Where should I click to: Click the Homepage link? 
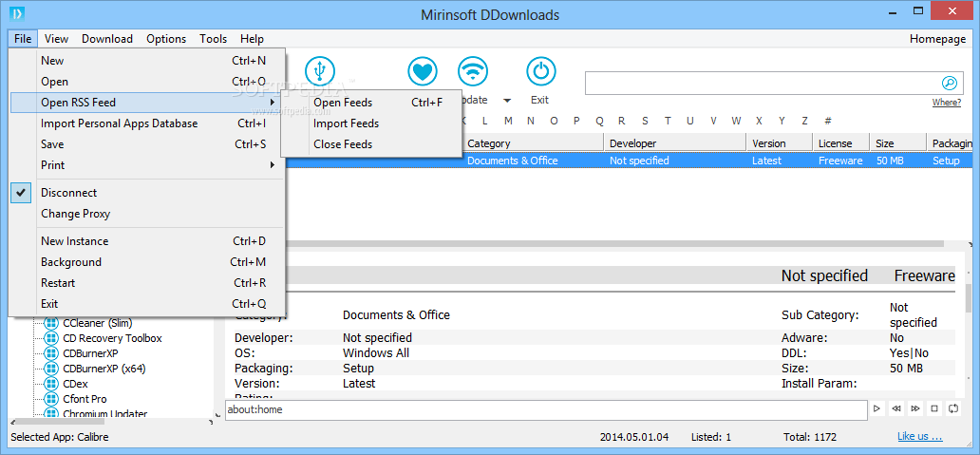click(937, 39)
